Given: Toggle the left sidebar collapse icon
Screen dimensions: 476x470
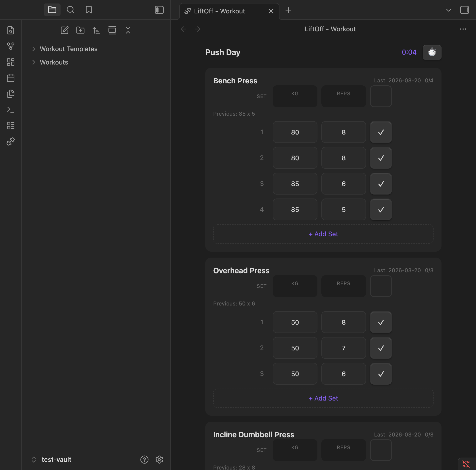Looking at the screenshot, I should coord(159,10).
